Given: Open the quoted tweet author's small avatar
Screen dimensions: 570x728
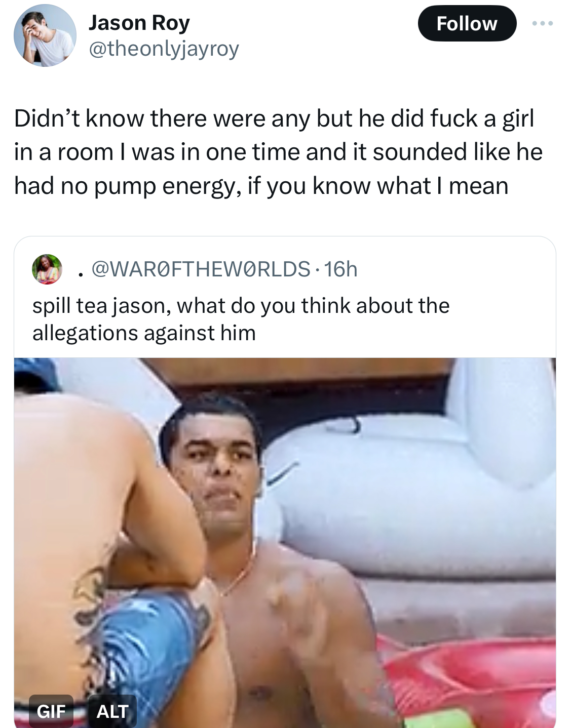Looking at the screenshot, I should 47,269.
